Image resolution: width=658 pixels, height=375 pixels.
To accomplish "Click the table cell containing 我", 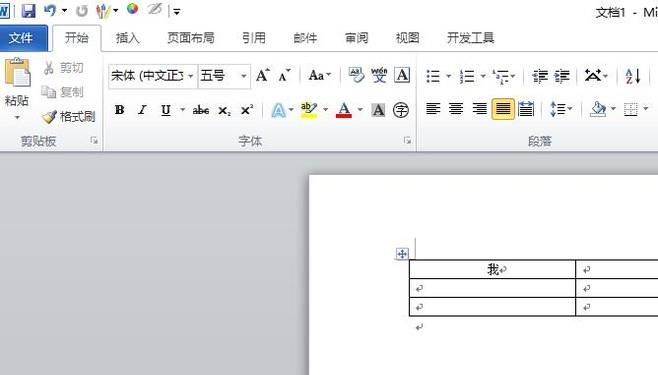I will pyautogui.click(x=492, y=269).
